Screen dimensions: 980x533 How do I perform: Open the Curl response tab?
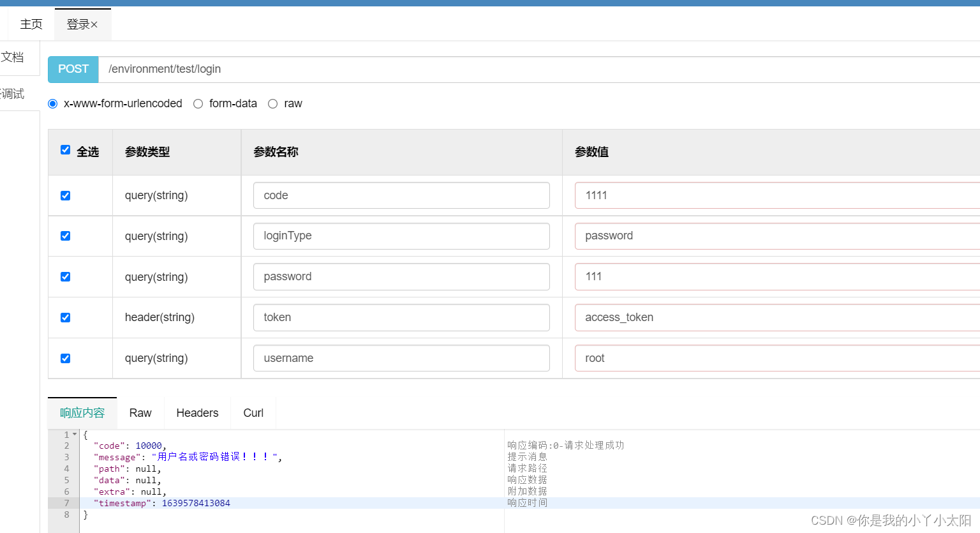[253, 413]
